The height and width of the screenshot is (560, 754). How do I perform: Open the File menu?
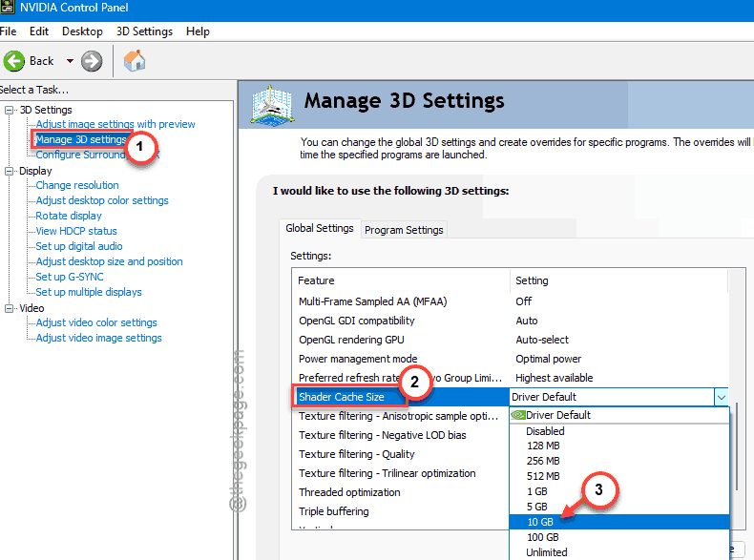pyautogui.click(x=8, y=31)
